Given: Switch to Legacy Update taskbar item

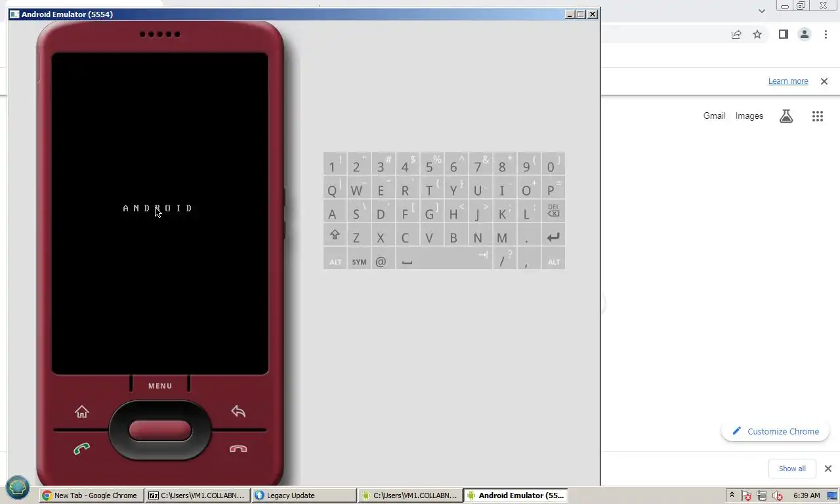Looking at the screenshot, I should [304, 495].
